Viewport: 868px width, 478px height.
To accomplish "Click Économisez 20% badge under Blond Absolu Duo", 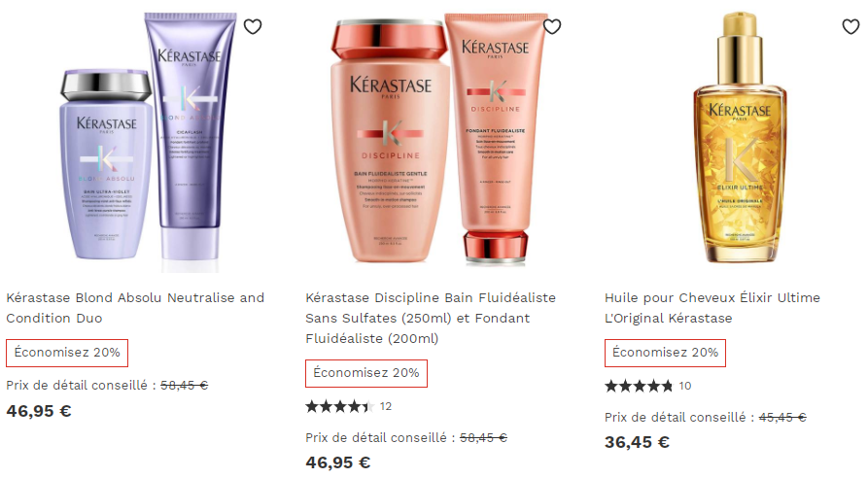I will point(67,353).
